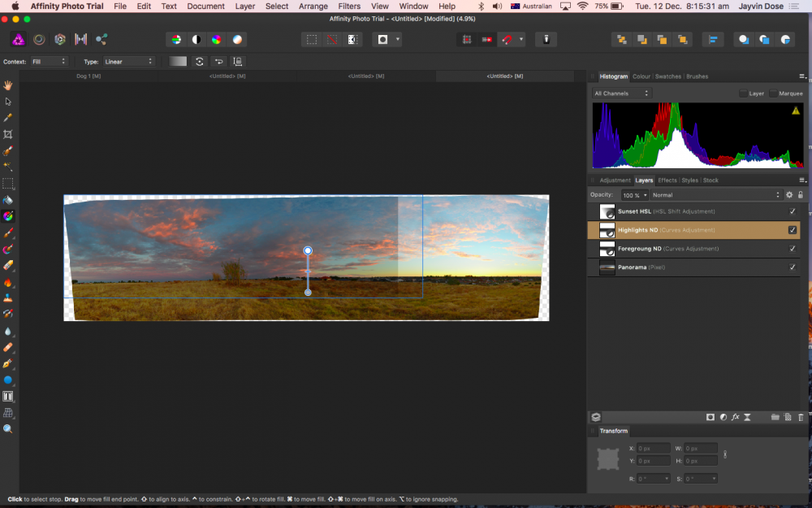Open the Filters menu
The image size is (812, 508).
[x=349, y=7]
